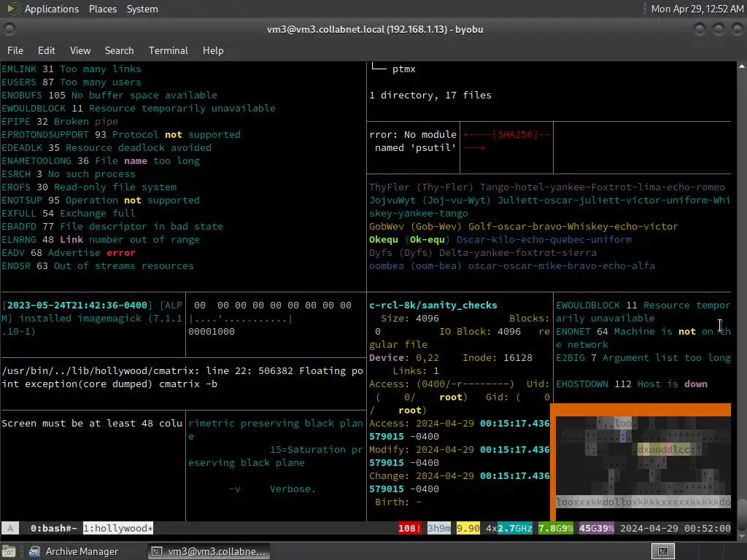Select byobu window tab 0:bash#-
The height and width of the screenshot is (560, 747).
tap(53, 528)
